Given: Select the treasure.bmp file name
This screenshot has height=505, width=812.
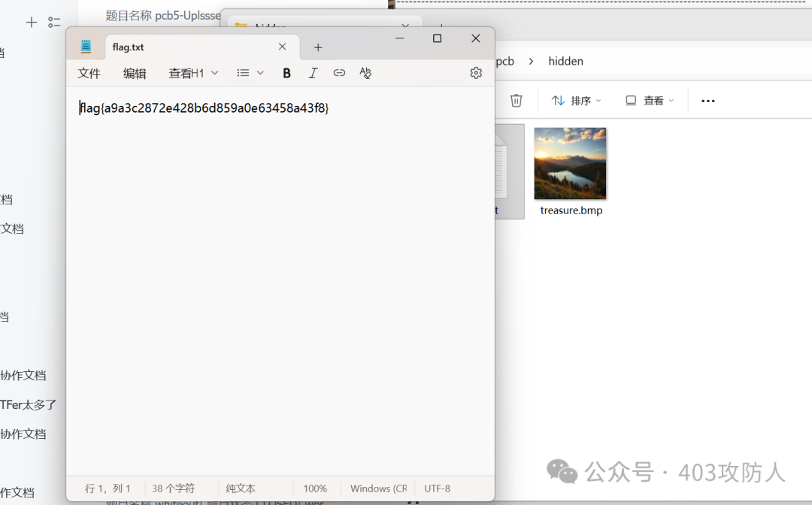Looking at the screenshot, I should pyautogui.click(x=571, y=210).
